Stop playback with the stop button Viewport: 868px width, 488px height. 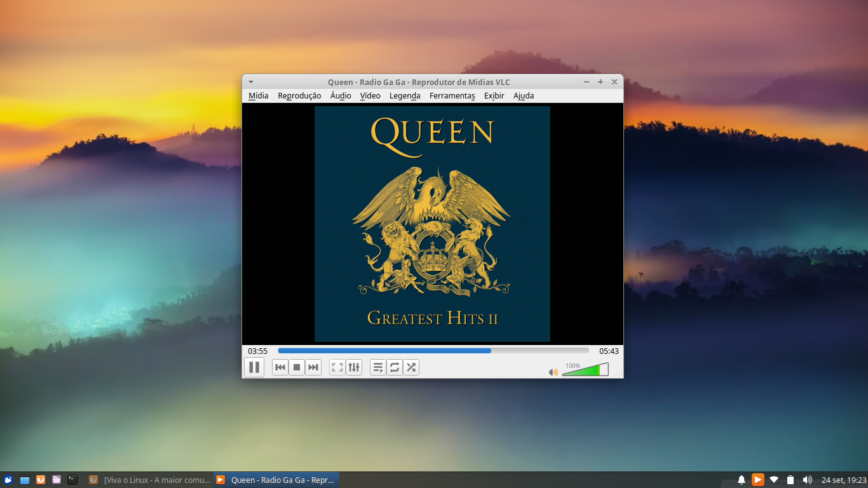297,367
